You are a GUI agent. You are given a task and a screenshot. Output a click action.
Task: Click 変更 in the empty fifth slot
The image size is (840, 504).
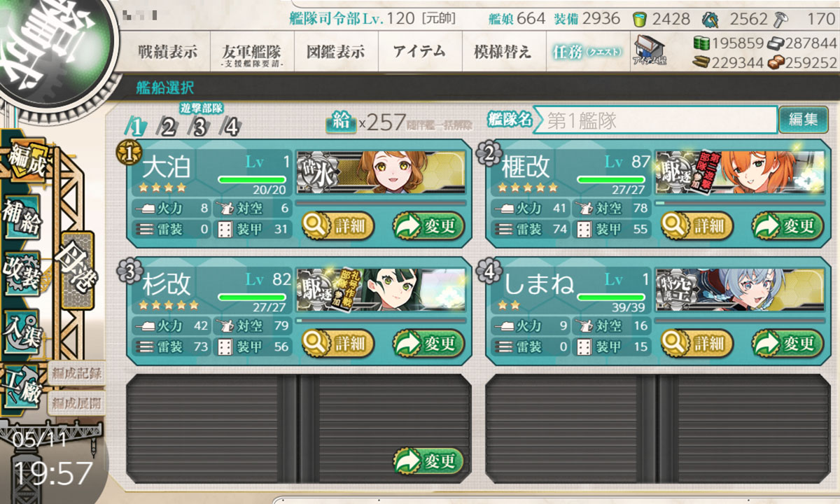pyautogui.click(x=429, y=461)
